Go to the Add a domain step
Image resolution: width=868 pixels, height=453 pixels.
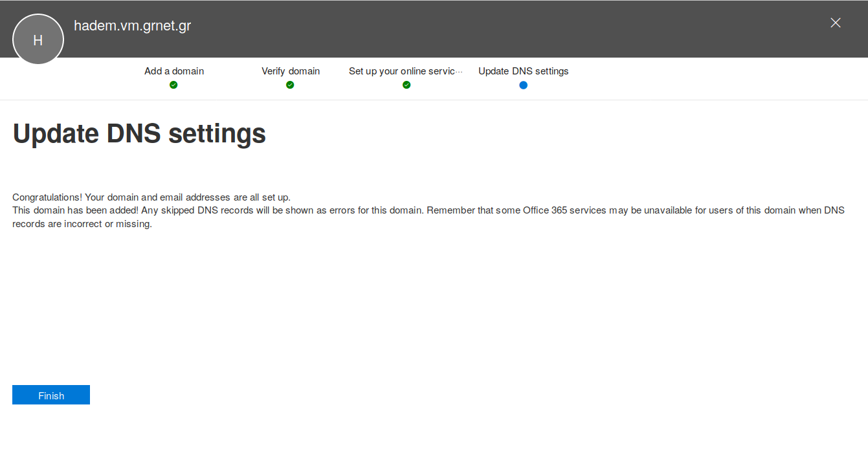[x=174, y=71]
